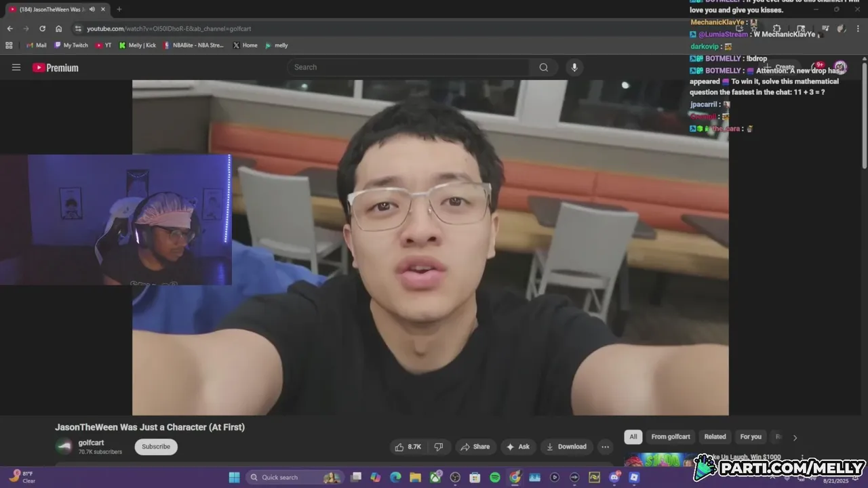Open the more actions three-dot menu under video
The image size is (868, 488).
click(605, 447)
